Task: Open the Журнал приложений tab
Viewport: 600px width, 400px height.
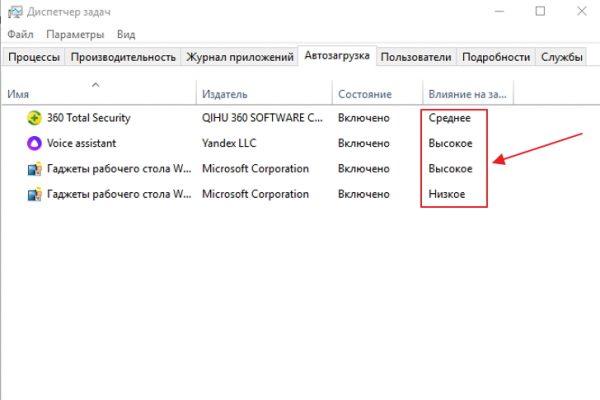Action: pos(240,57)
